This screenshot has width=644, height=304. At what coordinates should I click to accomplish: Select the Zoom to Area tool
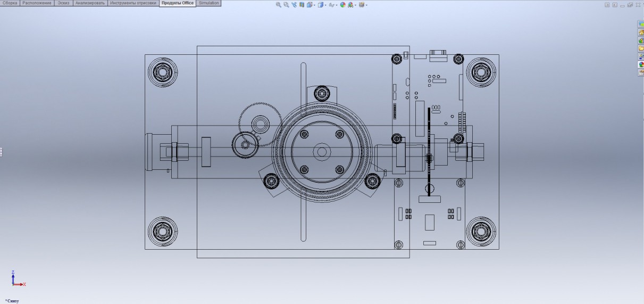coord(286,5)
